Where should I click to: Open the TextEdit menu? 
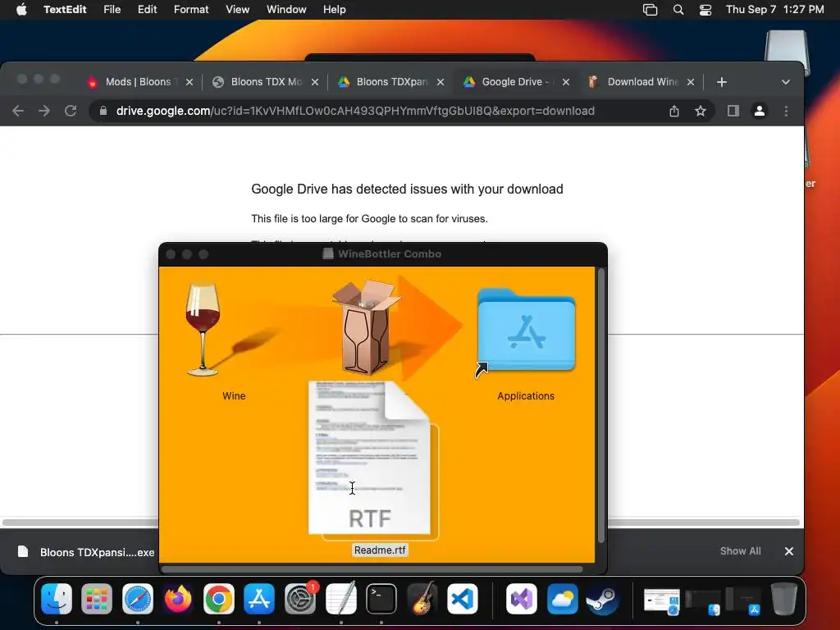point(65,9)
